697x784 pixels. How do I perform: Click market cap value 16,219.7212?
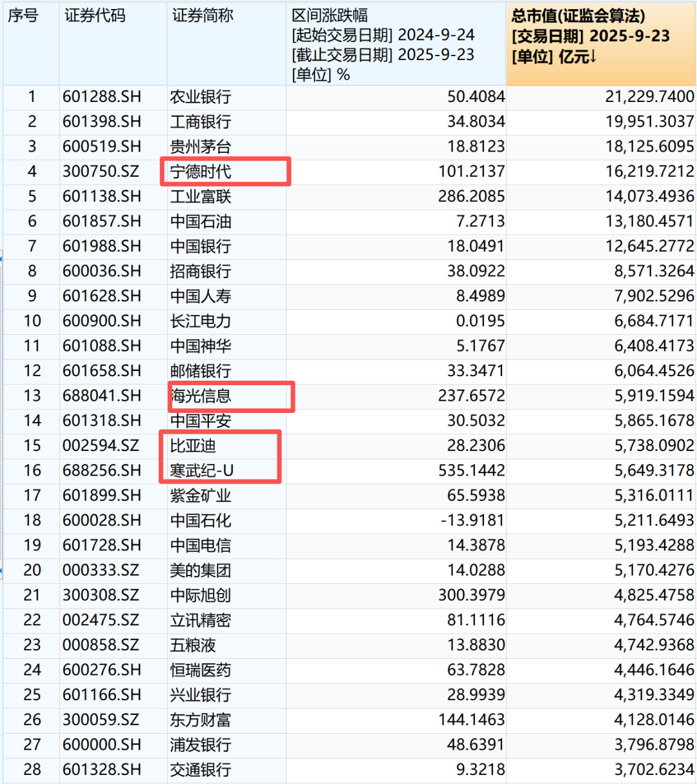click(x=650, y=172)
